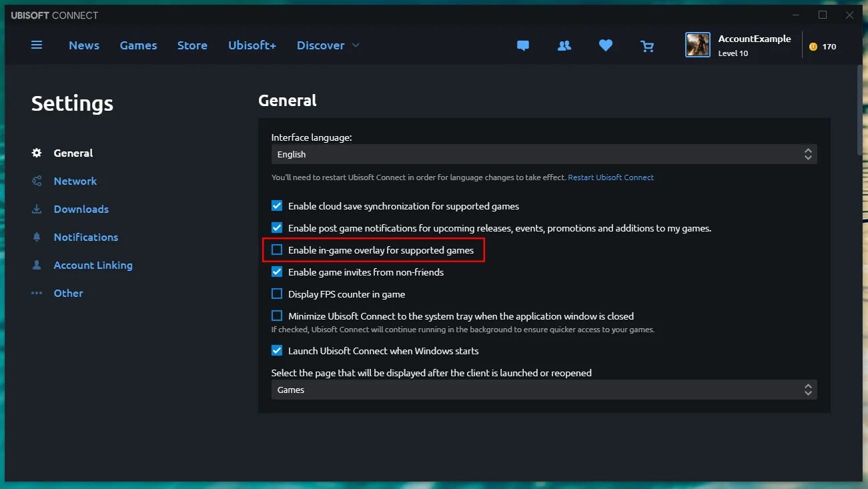Select Network settings section

click(x=75, y=181)
